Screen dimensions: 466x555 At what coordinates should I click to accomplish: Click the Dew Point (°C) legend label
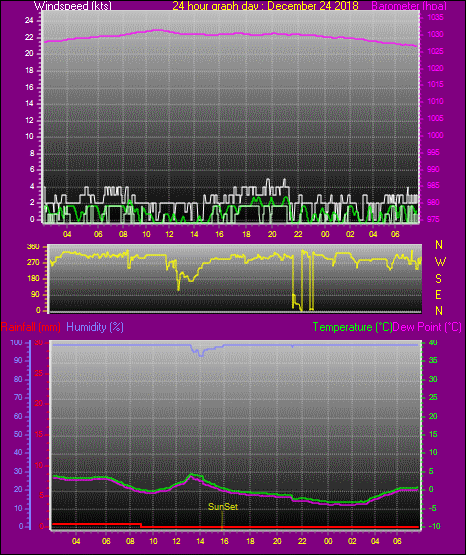427,327
